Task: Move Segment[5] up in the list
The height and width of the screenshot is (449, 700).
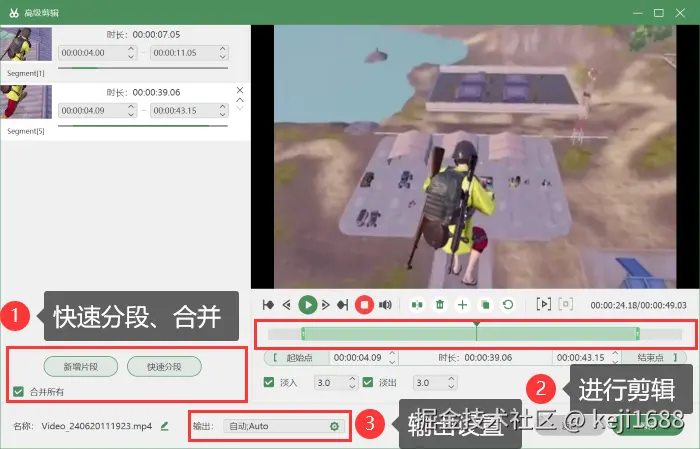Action: coord(240,100)
